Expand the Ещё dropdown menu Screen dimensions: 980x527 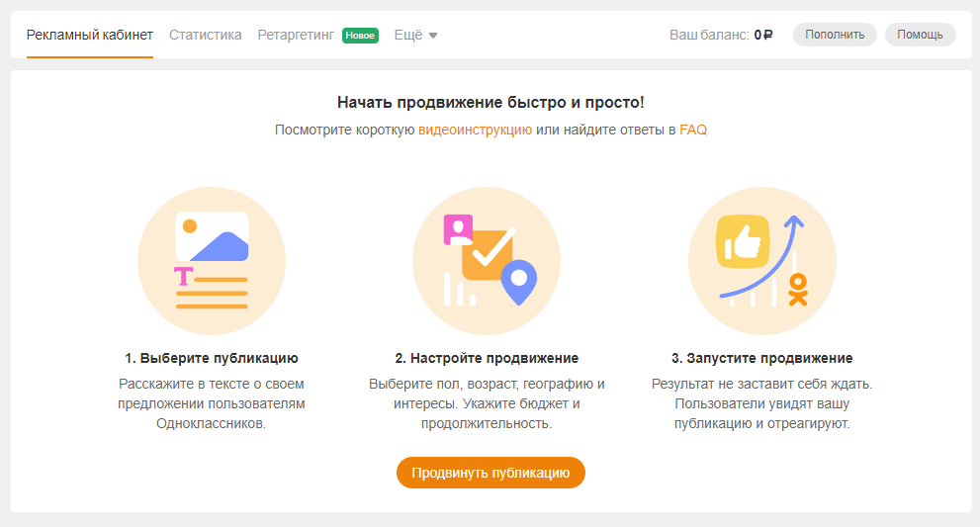tap(415, 35)
